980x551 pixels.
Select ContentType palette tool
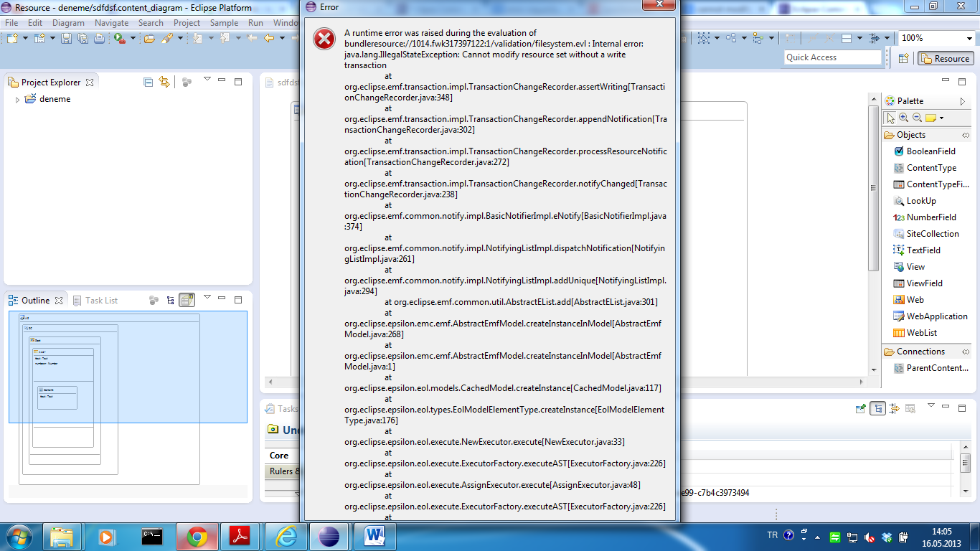click(x=925, y=168)
